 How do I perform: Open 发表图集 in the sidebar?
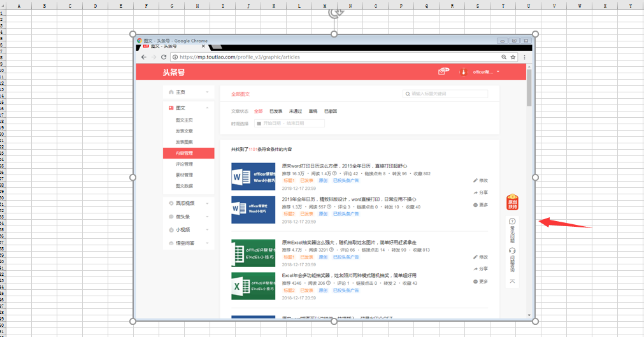184,142
